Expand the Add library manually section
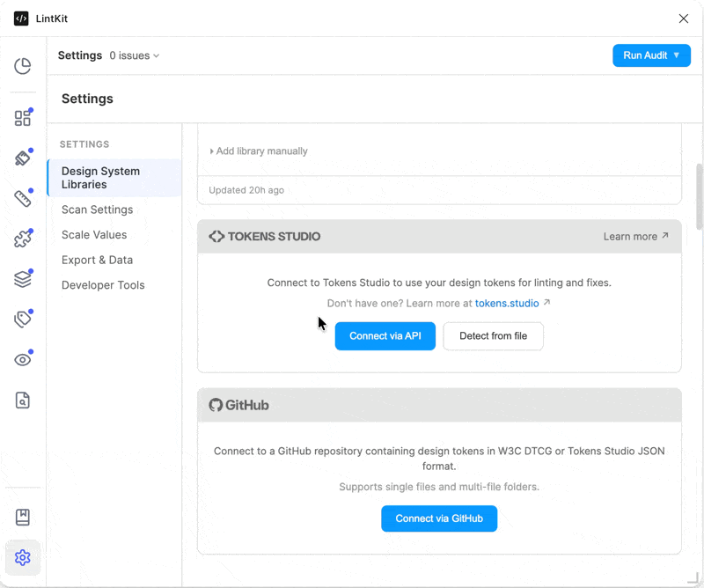Image resolution: width=704 pixels, height=588 pixels. (x=259, y=151)
